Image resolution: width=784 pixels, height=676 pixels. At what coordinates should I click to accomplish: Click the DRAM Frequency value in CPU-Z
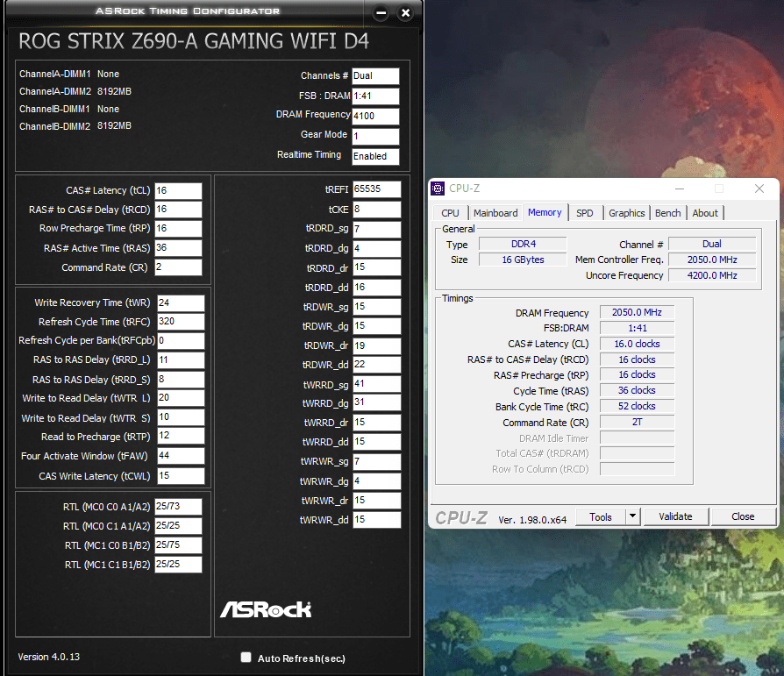coord(637,312)
